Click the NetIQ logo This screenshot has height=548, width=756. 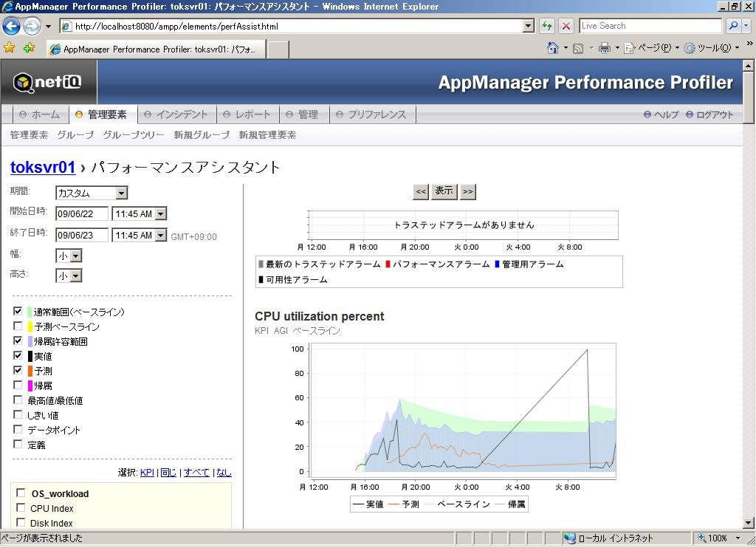tap(47, 82)
